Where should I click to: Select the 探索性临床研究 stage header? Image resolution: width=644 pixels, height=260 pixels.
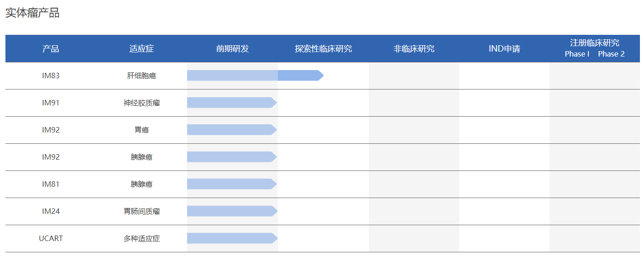[x=323, y=49]
